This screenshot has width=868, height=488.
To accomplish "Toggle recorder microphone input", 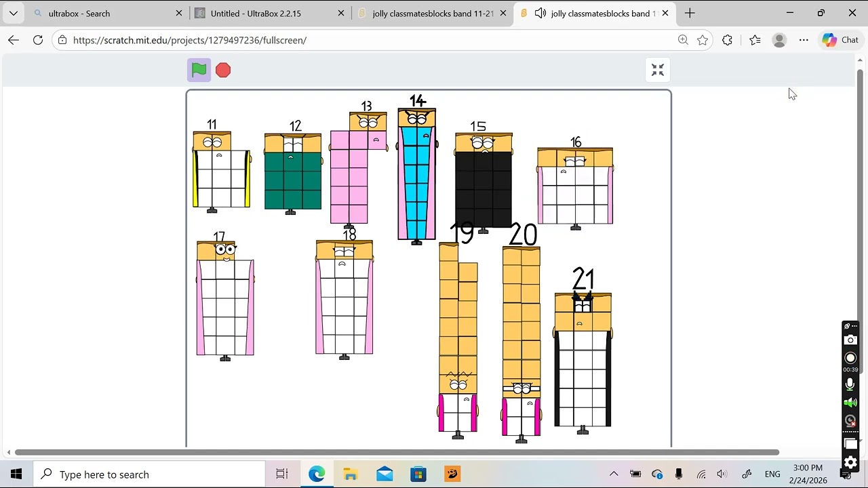I will (x=850, y=384).
